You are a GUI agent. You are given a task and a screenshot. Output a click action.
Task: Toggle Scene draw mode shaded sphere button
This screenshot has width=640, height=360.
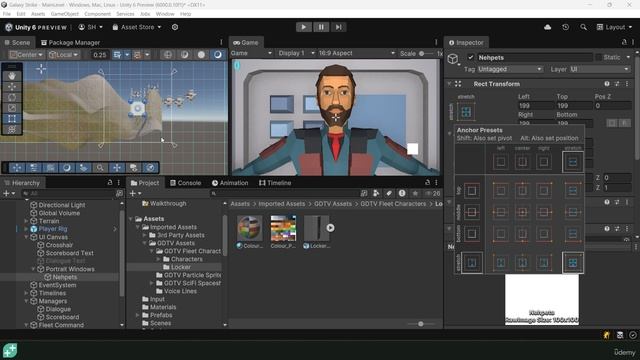[201, 55]
